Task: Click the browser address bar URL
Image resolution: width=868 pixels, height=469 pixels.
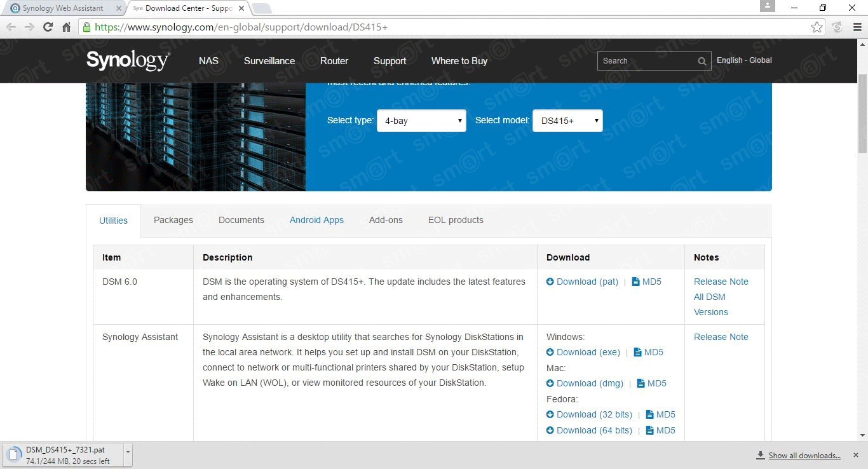Action: tap(241, 27)
